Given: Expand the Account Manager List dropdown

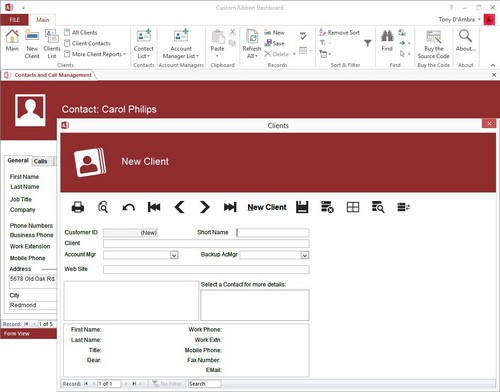Looking at the screenshot, I should click(181, 43).
